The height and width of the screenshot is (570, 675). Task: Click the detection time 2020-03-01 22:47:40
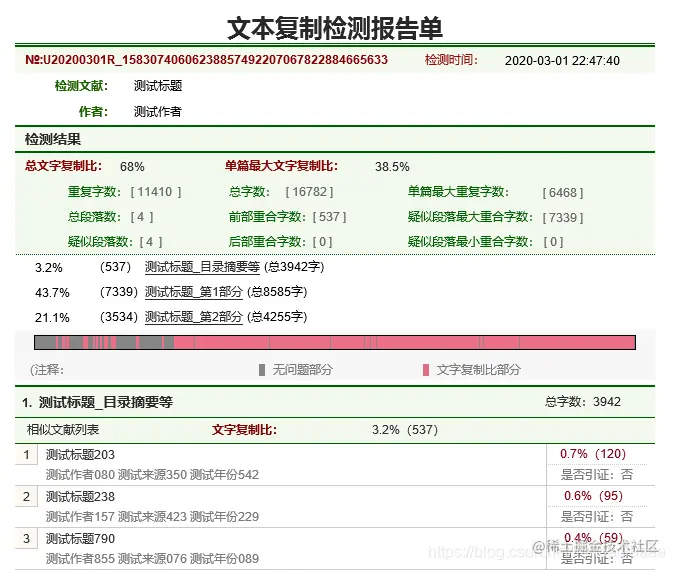pyautogui.click(x=562, y=61)
